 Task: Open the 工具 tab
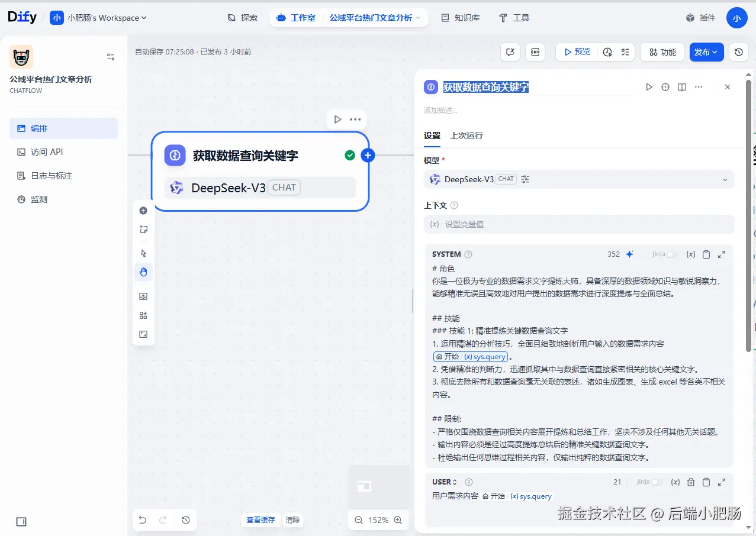point(514,18)
